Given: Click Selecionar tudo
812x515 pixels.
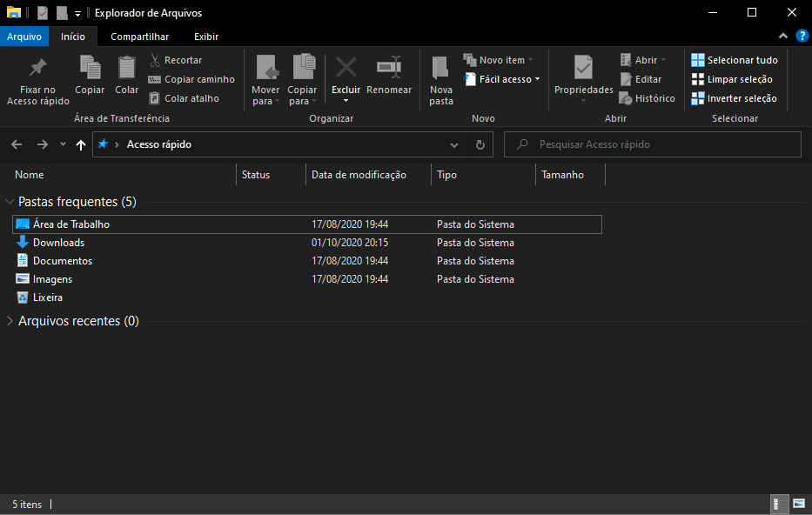Looking at the screenshot, I should click(x=735, y=60).
